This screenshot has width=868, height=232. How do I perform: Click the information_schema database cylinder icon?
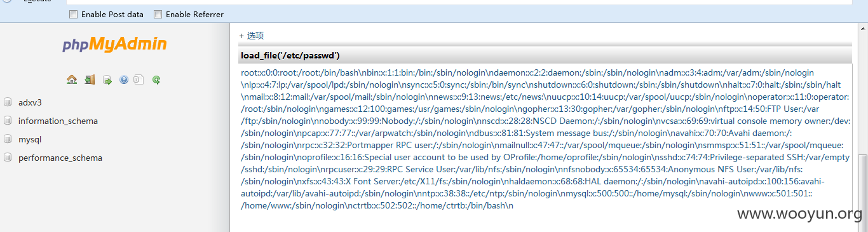8,121
